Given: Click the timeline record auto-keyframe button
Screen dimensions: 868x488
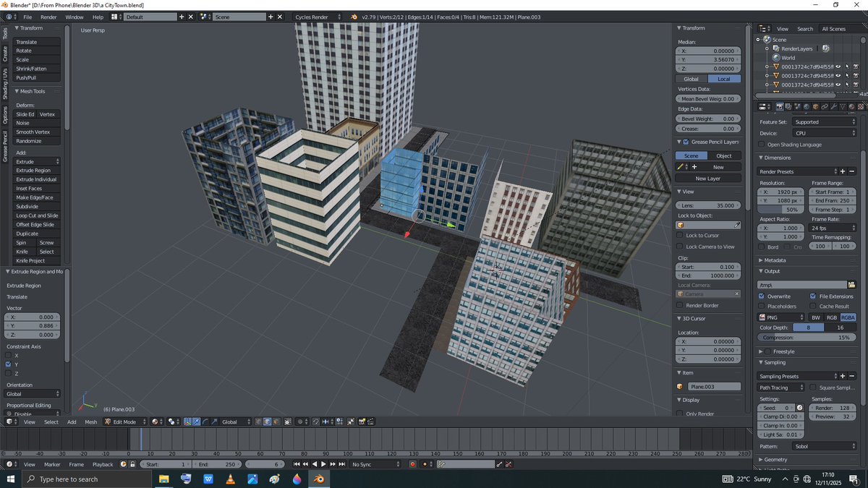Looking at the screenshot, I should (412, 464).
